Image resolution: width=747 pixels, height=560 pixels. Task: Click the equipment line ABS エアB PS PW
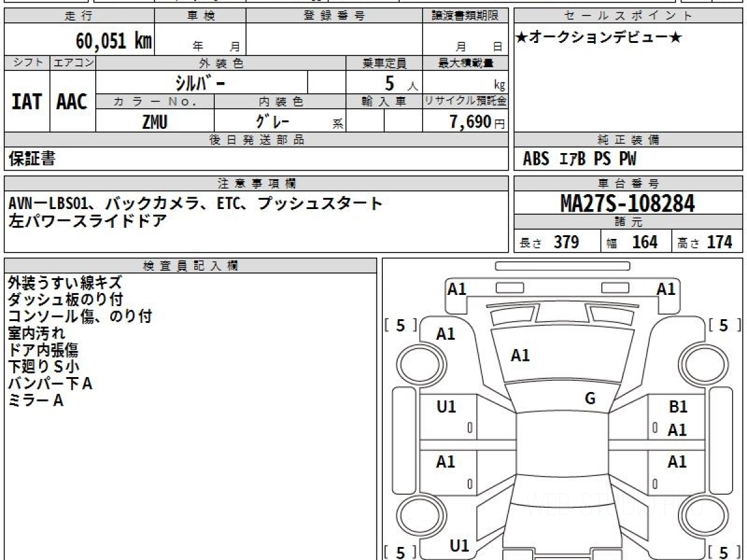pos(580,159)
